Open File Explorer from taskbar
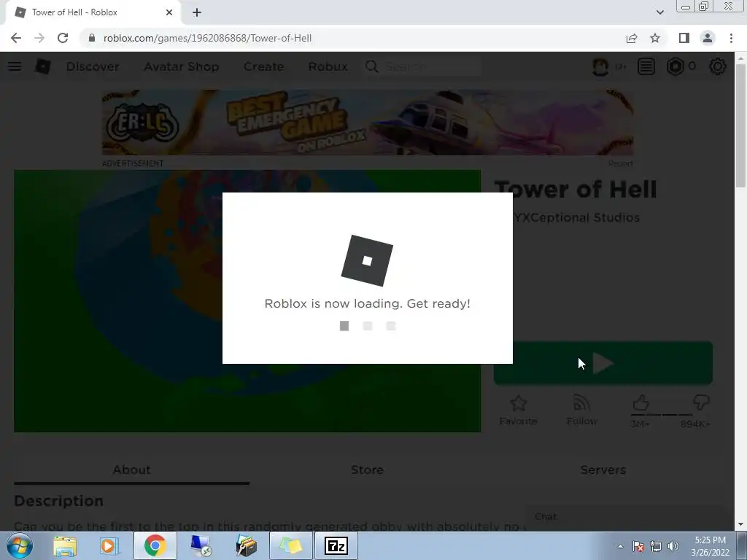Image resolution: width=747 pixels, height=560 pixels. [x=65, y=545]
